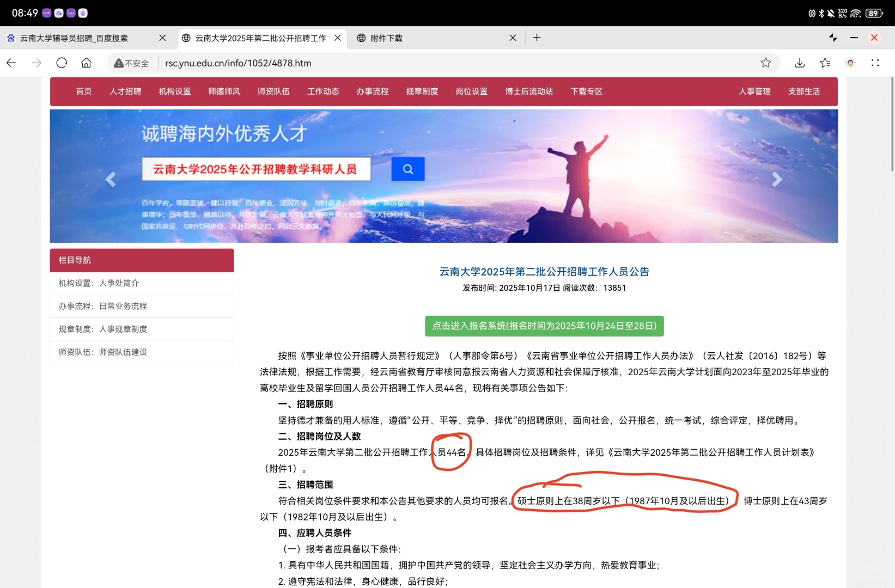Click the browser forward arrow

pos(36,63)
